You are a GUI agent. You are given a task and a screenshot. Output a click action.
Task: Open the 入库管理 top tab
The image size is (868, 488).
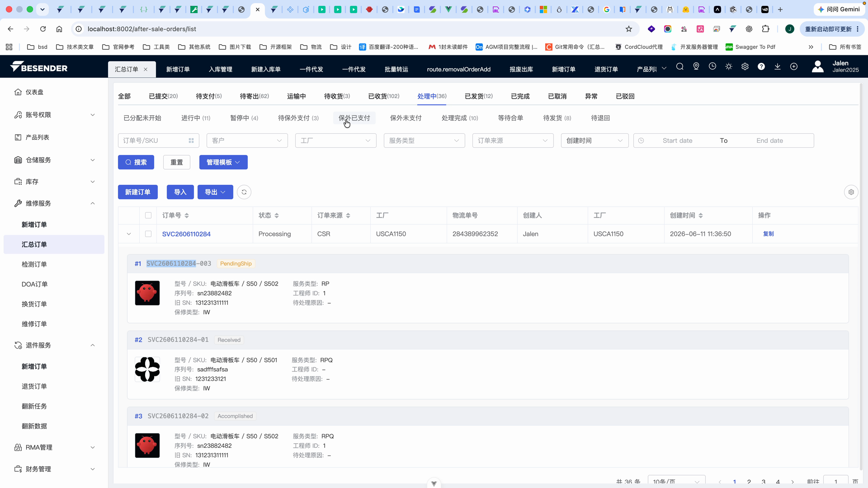point(221,69)
